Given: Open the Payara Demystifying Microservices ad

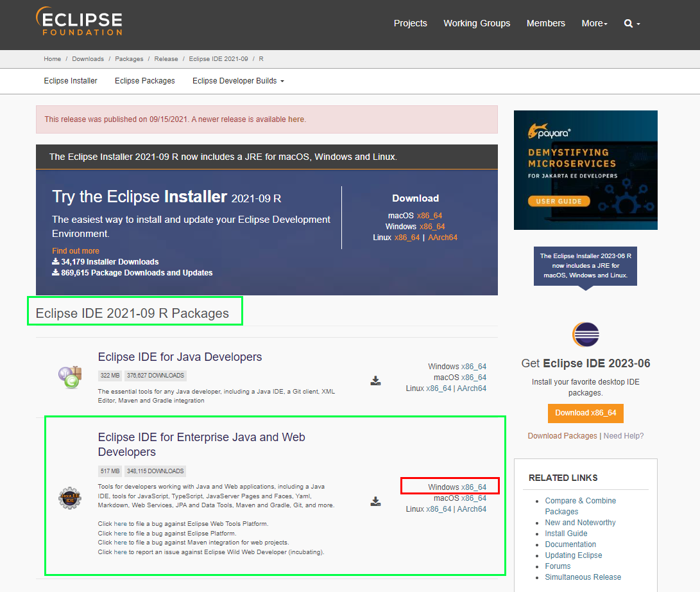Looking at the screenshot, I should coord(585,170).
